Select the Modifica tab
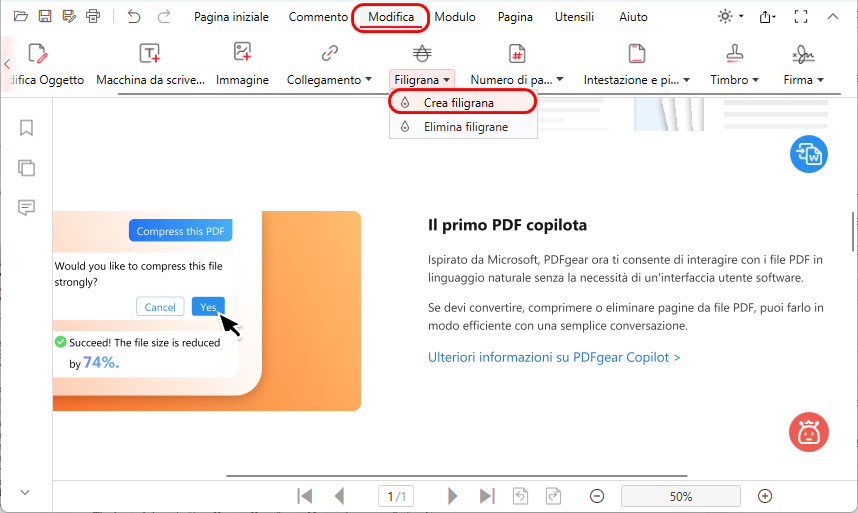The width and height of the screenshot is (858, 513). (x=391, y=17)
